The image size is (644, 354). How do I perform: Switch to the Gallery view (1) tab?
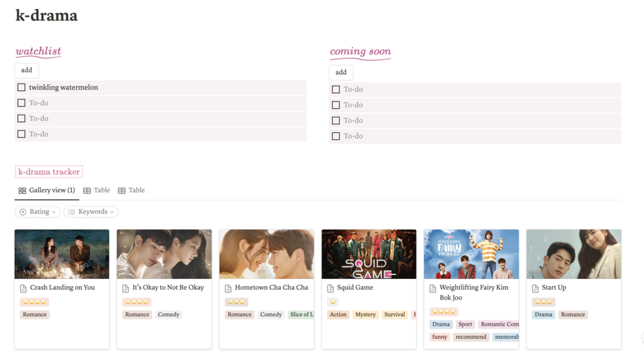(x=47, y=190)
